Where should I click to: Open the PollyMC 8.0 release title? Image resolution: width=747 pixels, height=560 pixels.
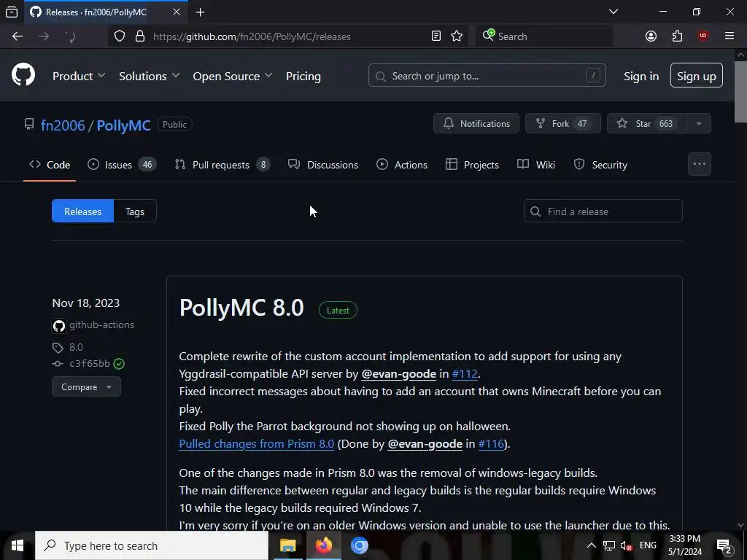[x=241, y=308]
